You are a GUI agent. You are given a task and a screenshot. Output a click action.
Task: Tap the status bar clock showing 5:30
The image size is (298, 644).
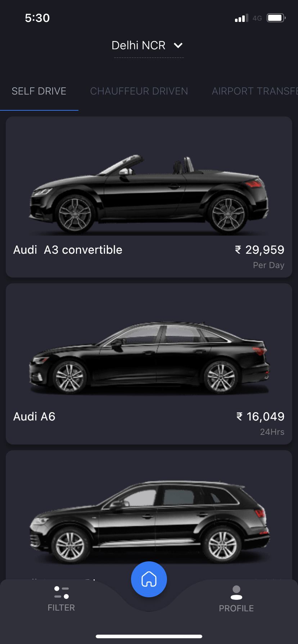point(37,18)
